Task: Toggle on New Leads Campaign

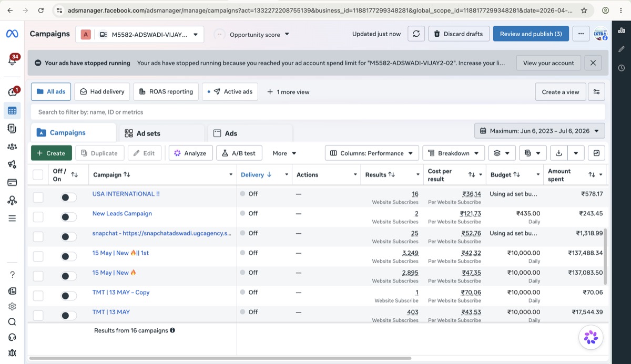Action: click(68, 217)
